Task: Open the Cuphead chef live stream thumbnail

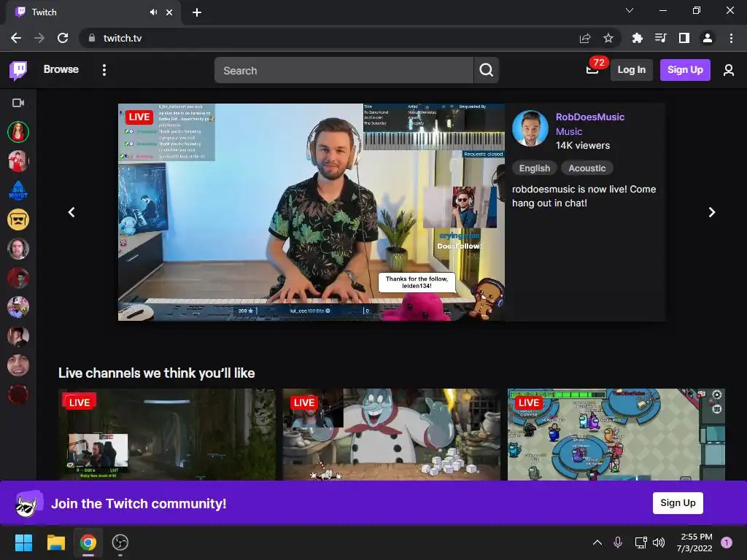Action: (x=392, y=435)
